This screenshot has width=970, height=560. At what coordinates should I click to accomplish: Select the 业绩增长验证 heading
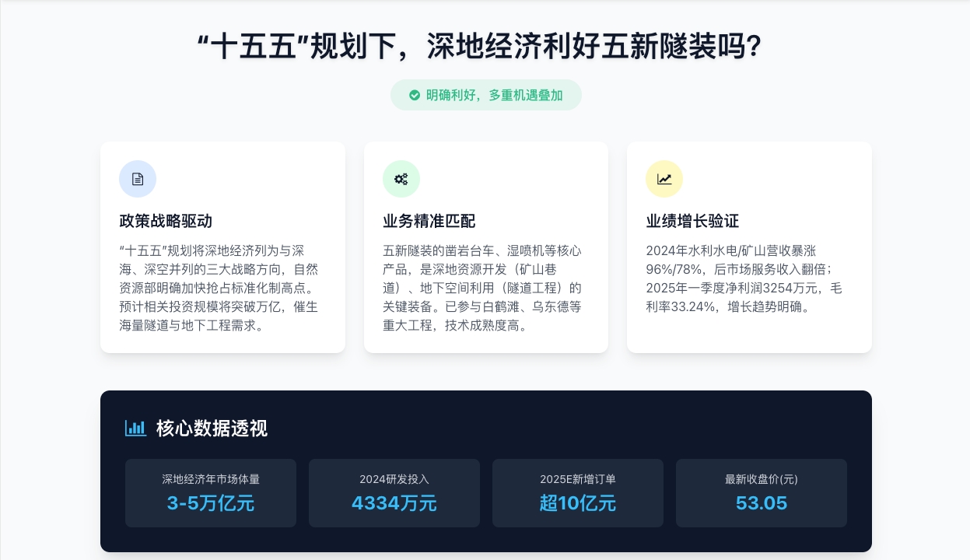coord(692,221)
